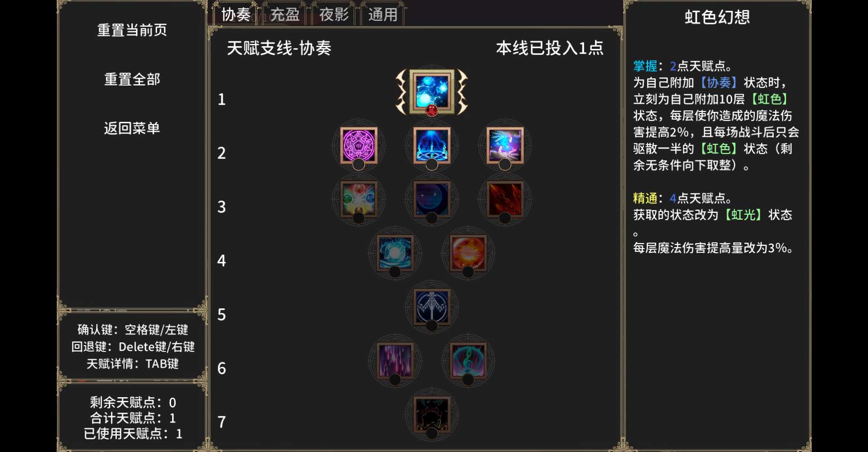Viewport: 868px width, 452px height.
Task: Open the 夜影 talent tab
Action: (334, 14)
